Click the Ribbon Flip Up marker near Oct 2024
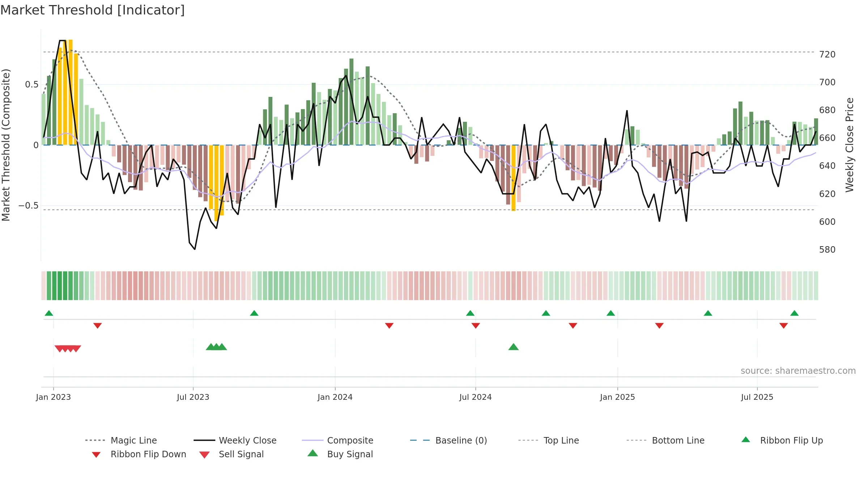868x488 pixels. 546,313
